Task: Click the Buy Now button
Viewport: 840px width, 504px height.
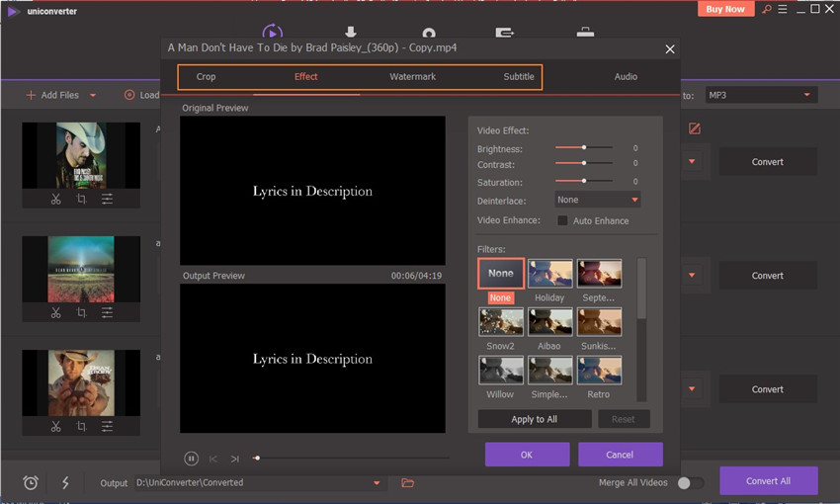Action: point(725,9)
